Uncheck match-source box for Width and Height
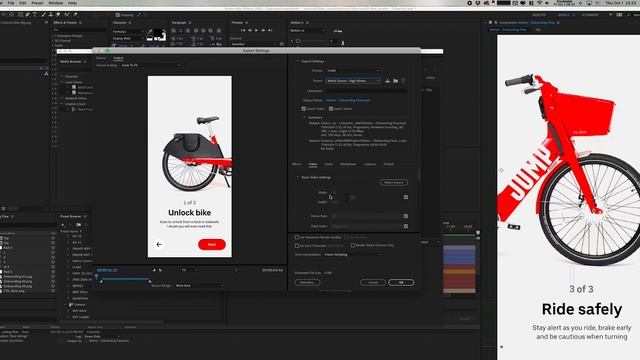Viewport: 640px width, 360px height. coord(406,197)
